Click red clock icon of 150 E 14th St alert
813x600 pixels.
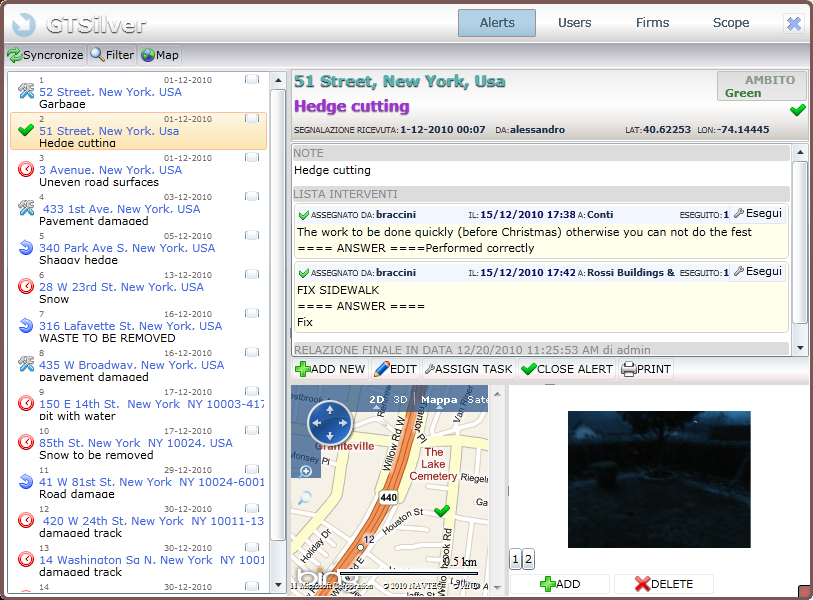[26, 403]
